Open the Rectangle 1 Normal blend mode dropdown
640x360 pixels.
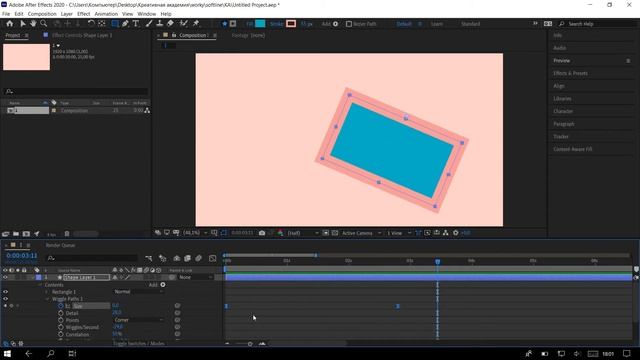(x=139, y=292)
